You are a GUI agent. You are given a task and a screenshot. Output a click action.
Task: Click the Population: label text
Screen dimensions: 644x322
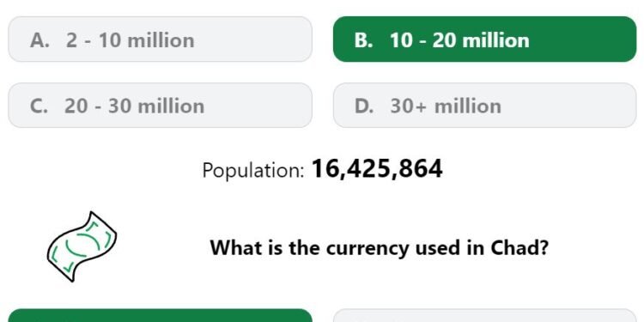pos(253,170)
